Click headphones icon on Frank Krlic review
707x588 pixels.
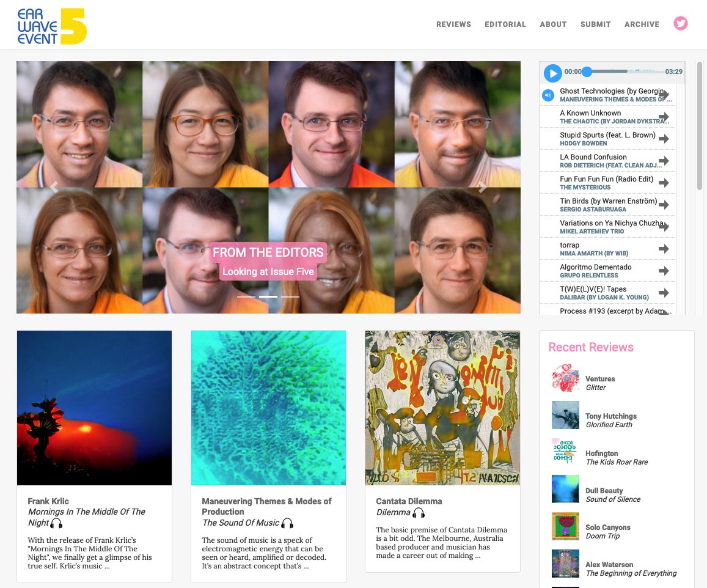(56, 523)
